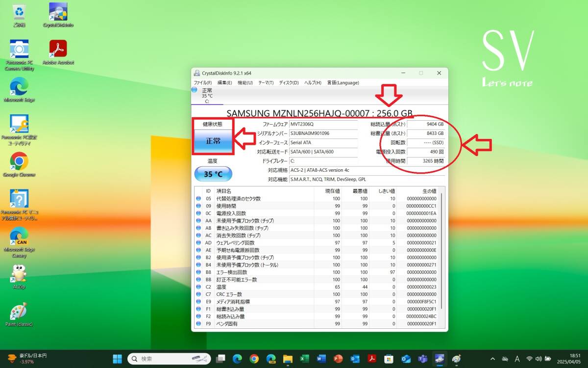Open the ヘルプ(H) menu

point(313,82)
